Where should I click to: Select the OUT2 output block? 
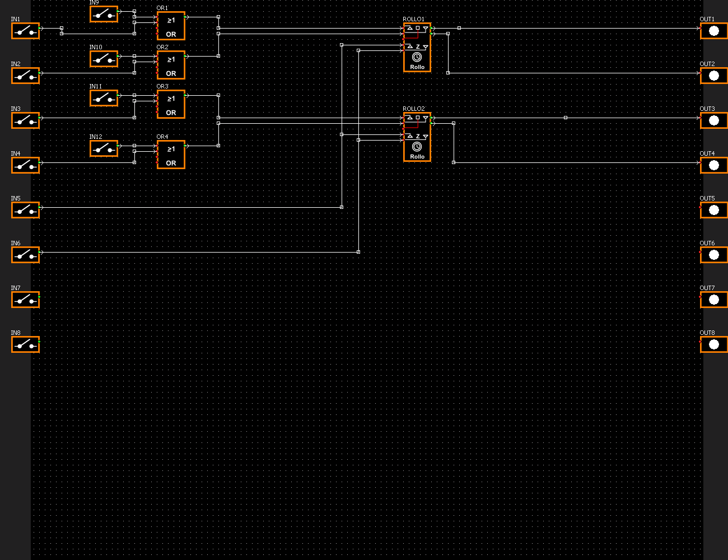[x=713, y=76]
